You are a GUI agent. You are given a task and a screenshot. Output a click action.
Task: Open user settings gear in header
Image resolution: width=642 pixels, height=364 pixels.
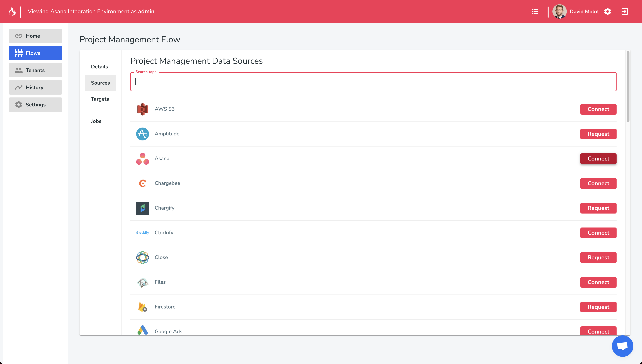[607, 11]
